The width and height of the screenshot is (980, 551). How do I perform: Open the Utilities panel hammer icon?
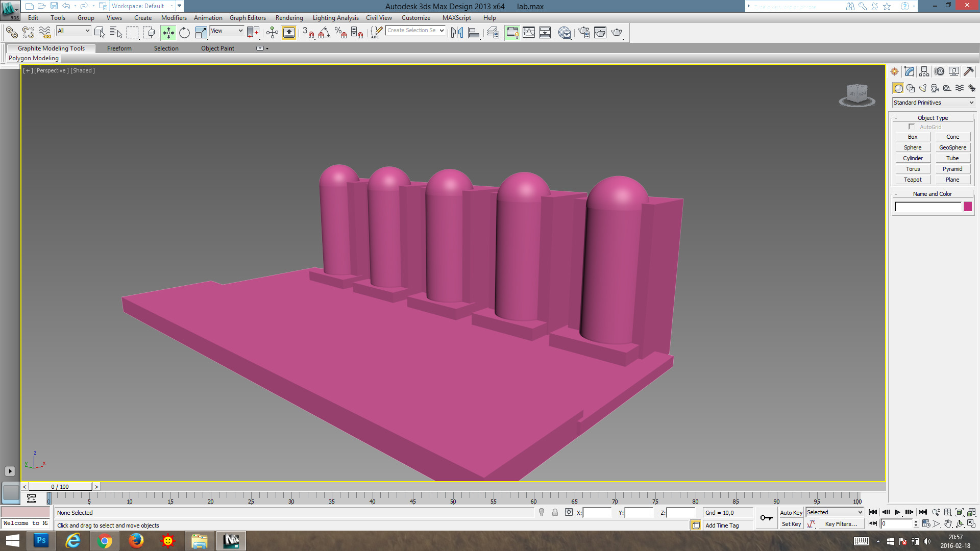[969, 71]
